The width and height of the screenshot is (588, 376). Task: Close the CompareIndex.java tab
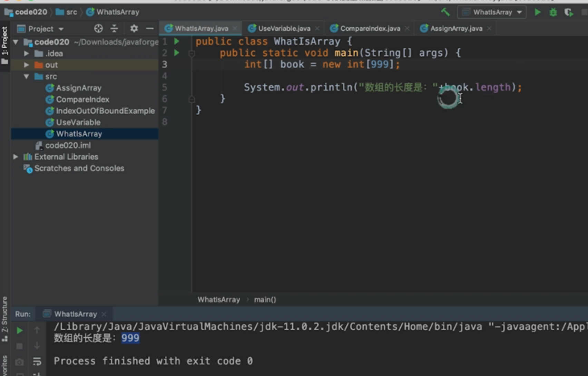(x=407, y=28)
